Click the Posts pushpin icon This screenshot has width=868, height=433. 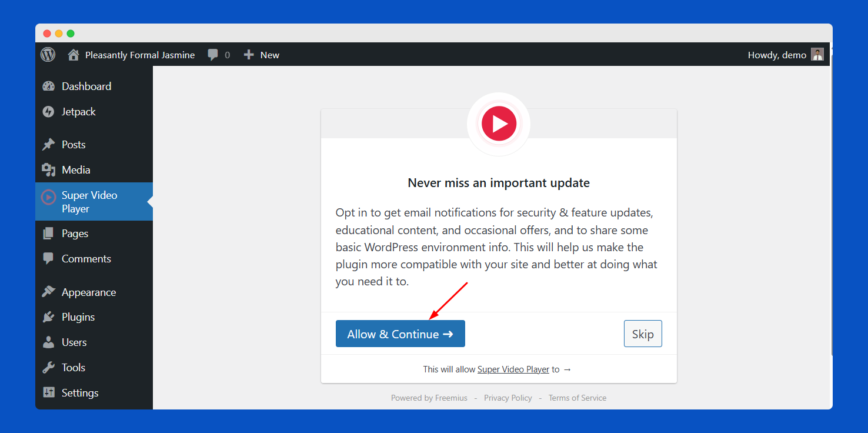click(48, 145)
